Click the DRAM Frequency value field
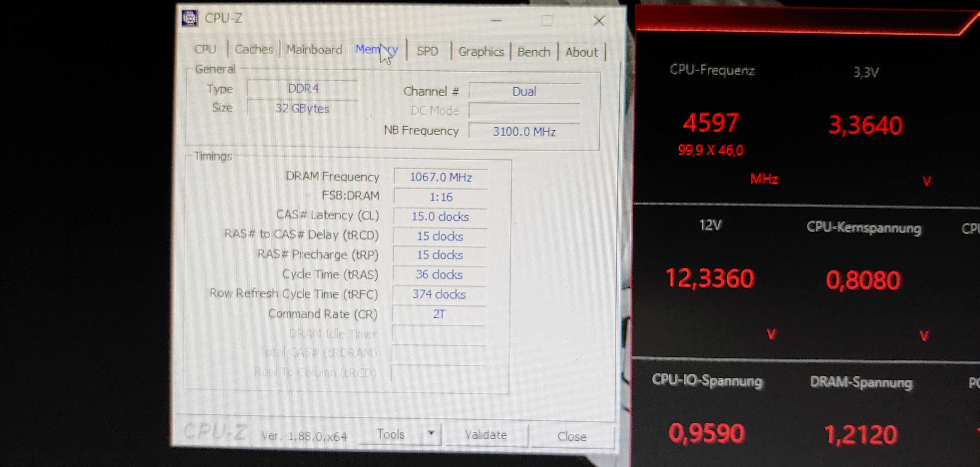 [x=440, y=177]
